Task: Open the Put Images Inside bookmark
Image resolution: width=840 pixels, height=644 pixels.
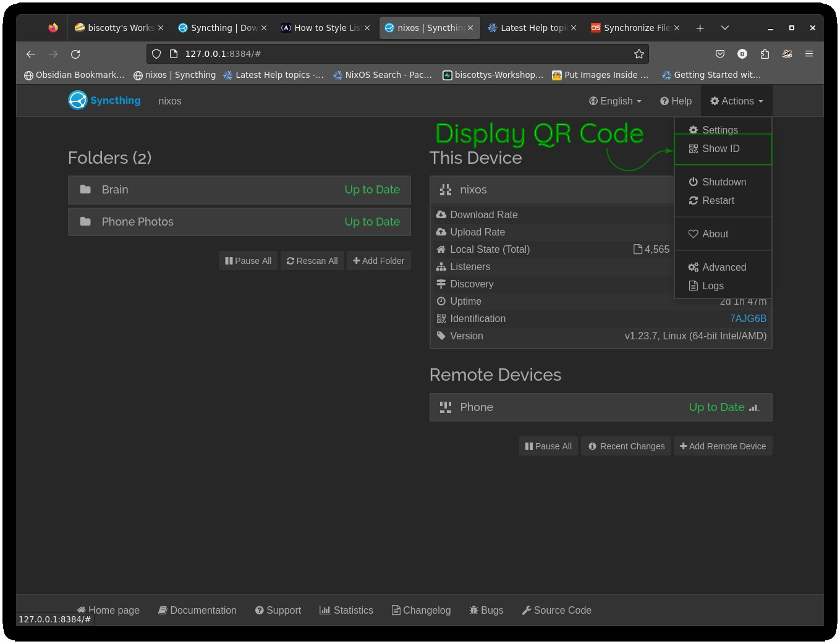Action: pos(600,75)
